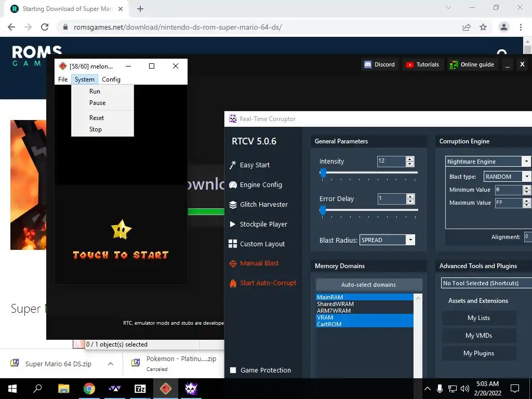The image size is (532, 399).
Task: Open No Tool Selected dropdown
Action: [486, 283]
